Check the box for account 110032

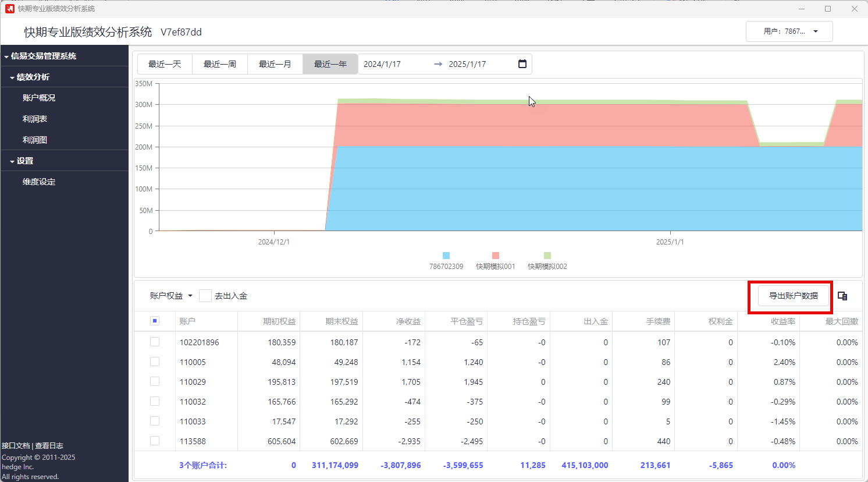[x=155, y=401]
